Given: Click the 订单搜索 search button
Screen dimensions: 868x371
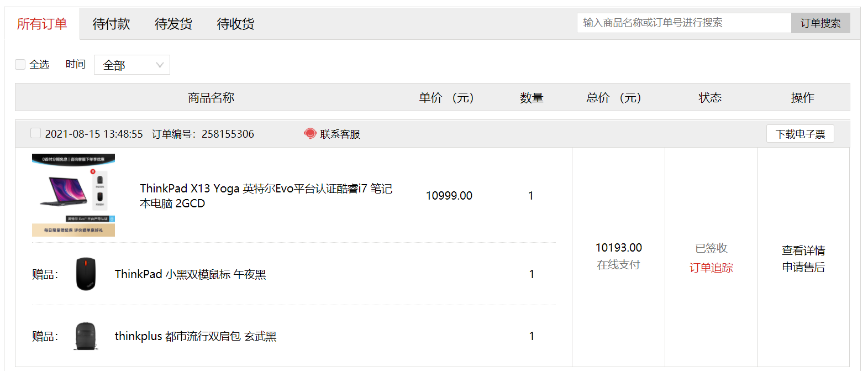Looking at the screenshot, I should pos(820,23).
